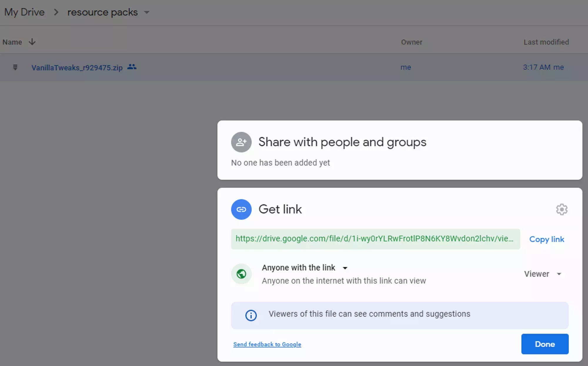Screen dimensions: 588x366
Task: Open the Viewer permission dropdown
Action: 542,274
